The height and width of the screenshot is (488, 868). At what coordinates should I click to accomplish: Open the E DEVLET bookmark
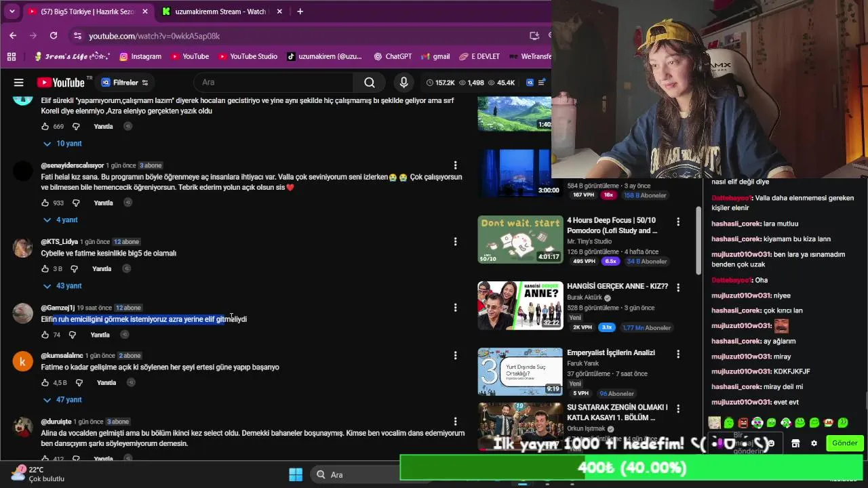(479, 56)
